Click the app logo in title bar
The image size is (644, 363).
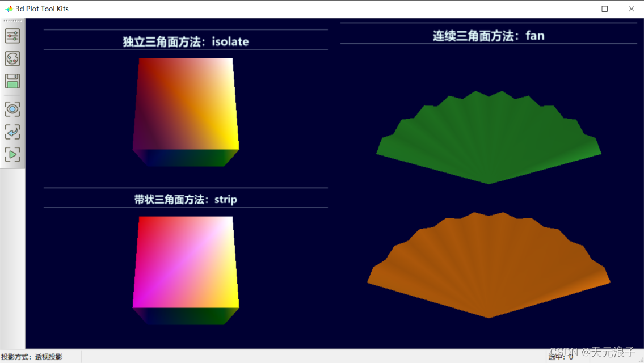(9, 9)
